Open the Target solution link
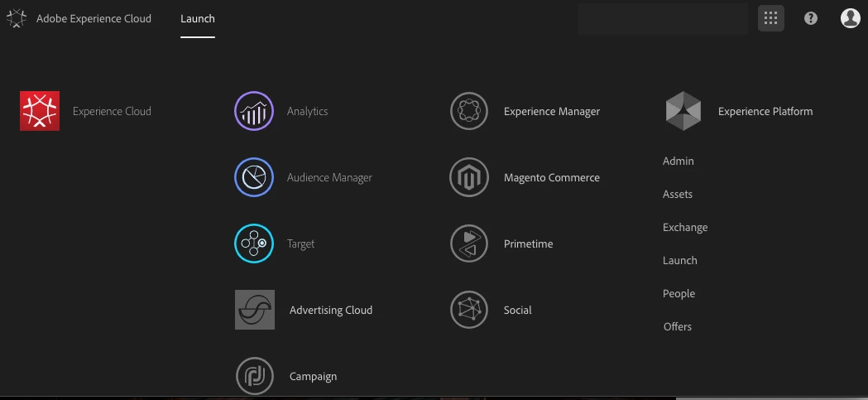 (300, 243)
